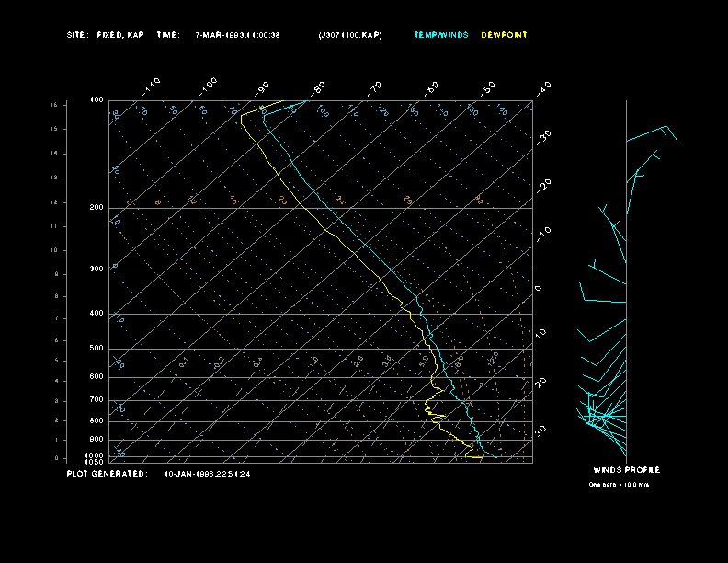
Task: Click the 300 pressure level label
Action: tap(97, 270)
